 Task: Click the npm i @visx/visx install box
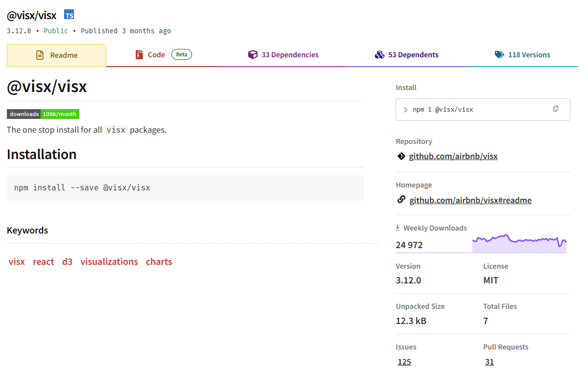(470, 110)
